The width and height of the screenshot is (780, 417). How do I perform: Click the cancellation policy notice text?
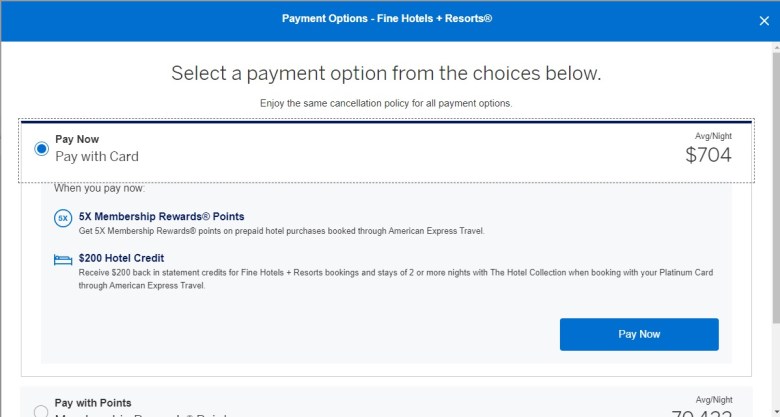click(386, 103)
